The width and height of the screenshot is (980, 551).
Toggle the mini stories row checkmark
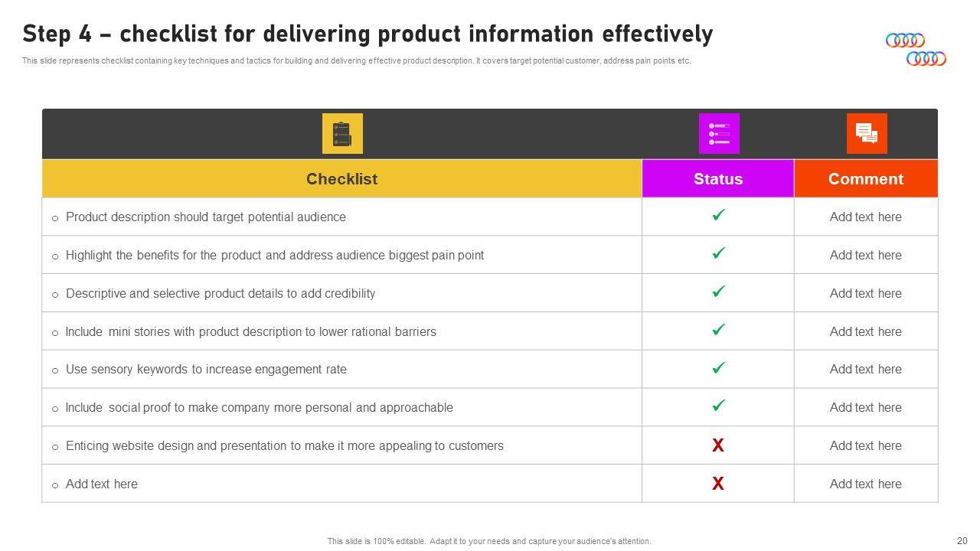[718, 330]
